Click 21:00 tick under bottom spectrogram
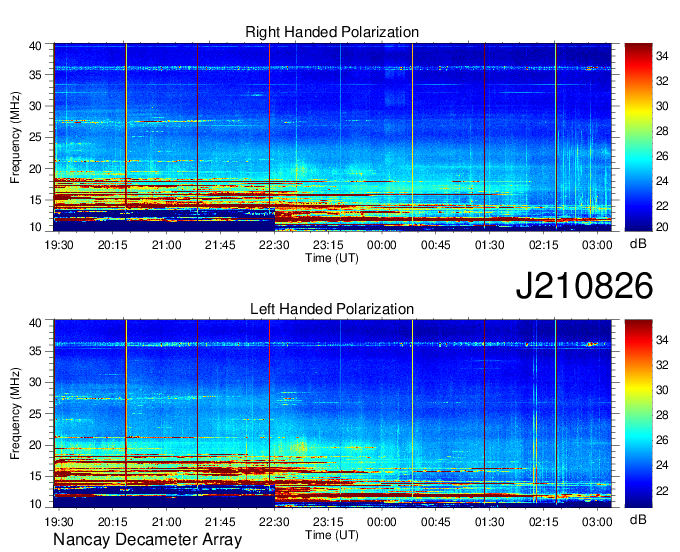The height and width of the screenshot is (552, 680). click(167, 522)
